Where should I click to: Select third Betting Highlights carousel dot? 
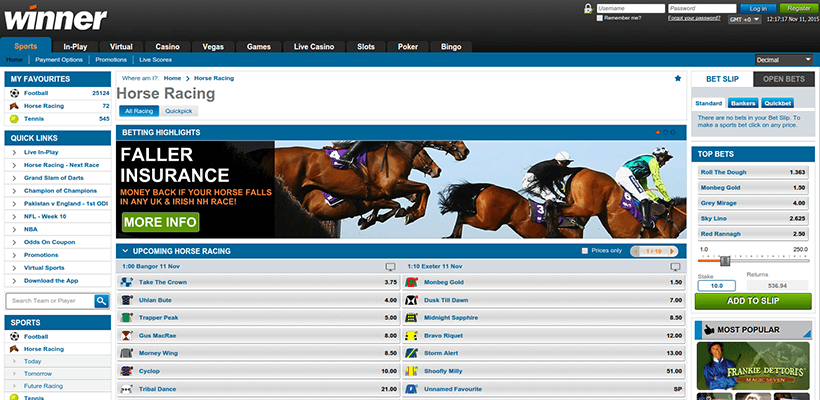(673, 132)
